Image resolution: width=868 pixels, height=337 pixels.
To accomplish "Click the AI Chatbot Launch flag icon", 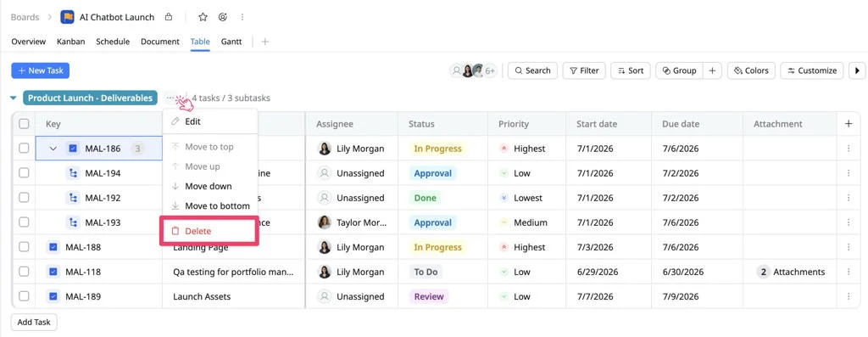I will 68,17.
